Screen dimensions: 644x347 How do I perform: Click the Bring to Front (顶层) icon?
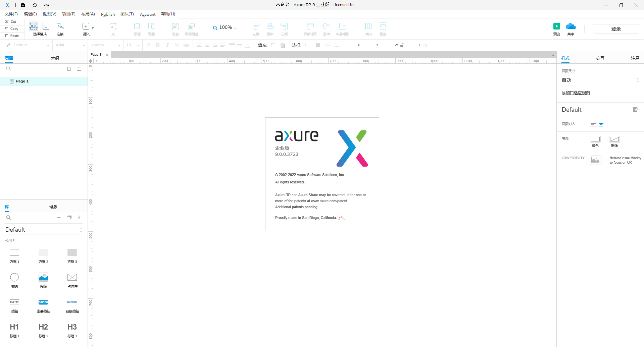pyautogui.click(x=137, y=26)
